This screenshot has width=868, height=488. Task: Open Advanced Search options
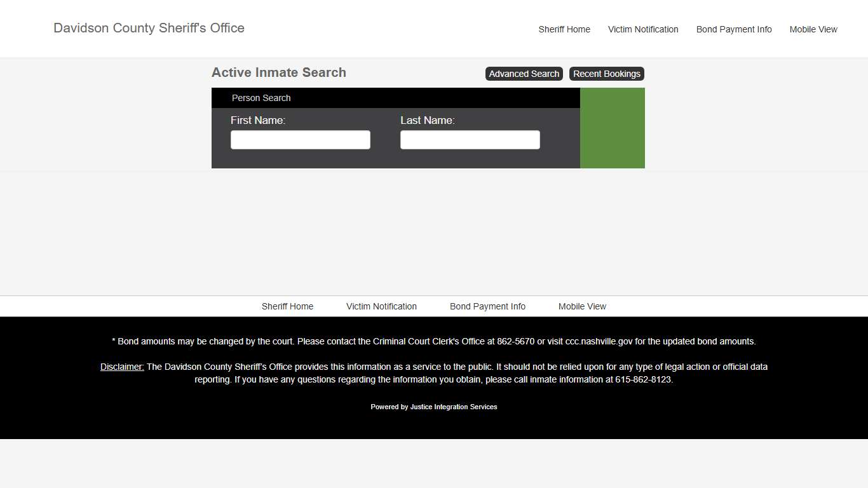(524, 74)
